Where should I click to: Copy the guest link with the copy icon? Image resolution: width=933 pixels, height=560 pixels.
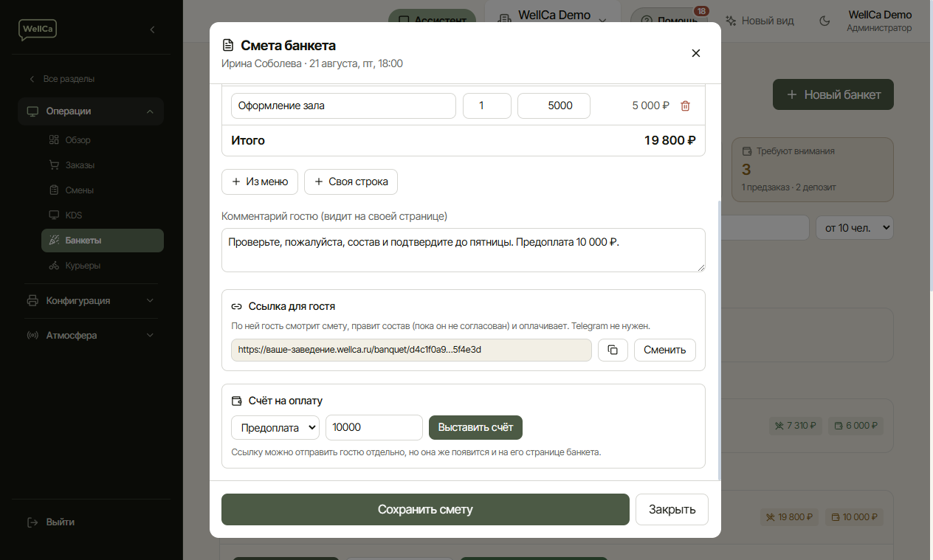click(613, 350)
